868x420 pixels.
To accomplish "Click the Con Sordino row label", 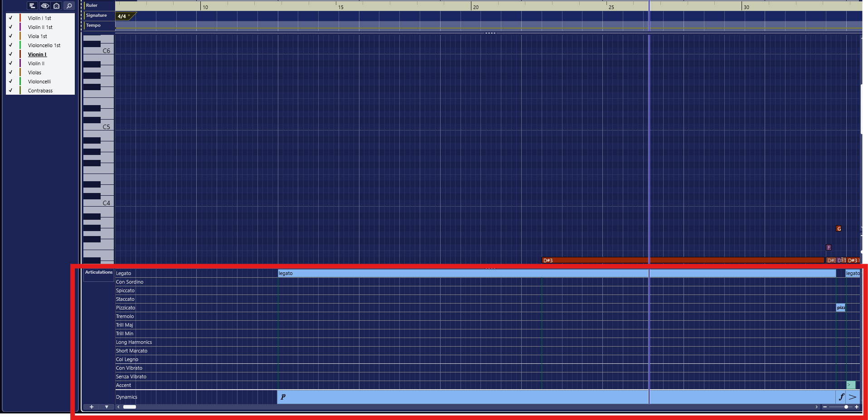I will tap(130, 282).
